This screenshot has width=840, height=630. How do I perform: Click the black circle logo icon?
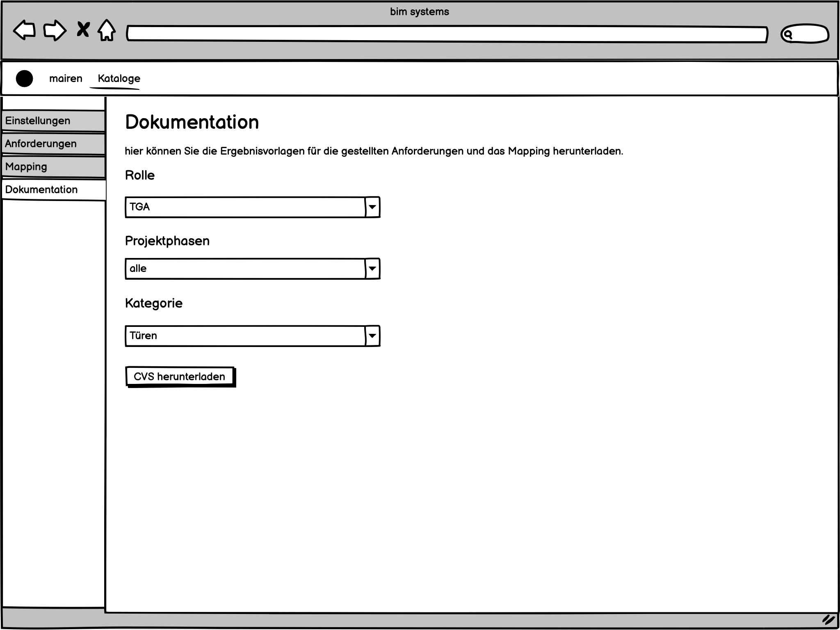click(x=24, y=78)
